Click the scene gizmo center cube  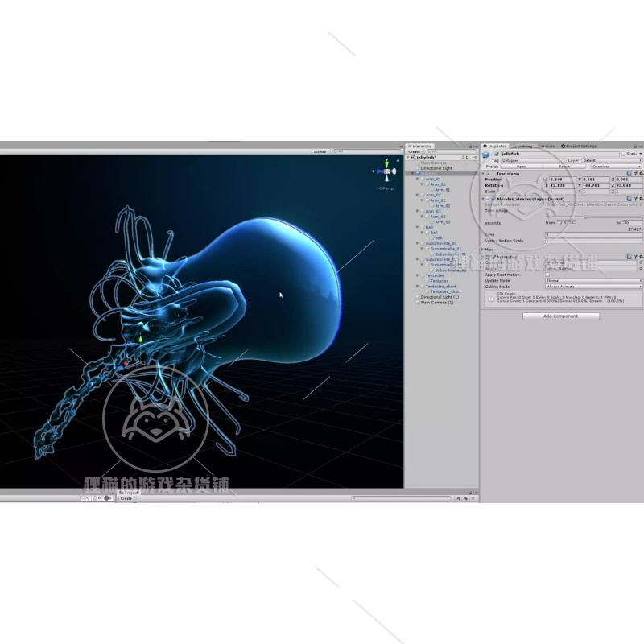coord(387,171)
